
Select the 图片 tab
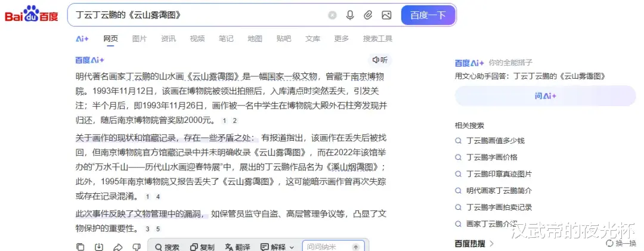(x=139, y=39)
